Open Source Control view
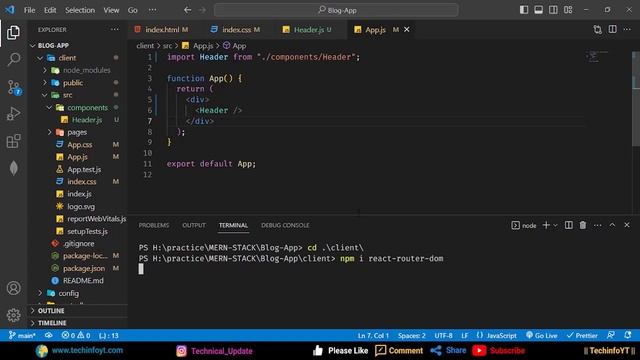The width and height of the screenshot is (640, 360). (x=13, y=87)
